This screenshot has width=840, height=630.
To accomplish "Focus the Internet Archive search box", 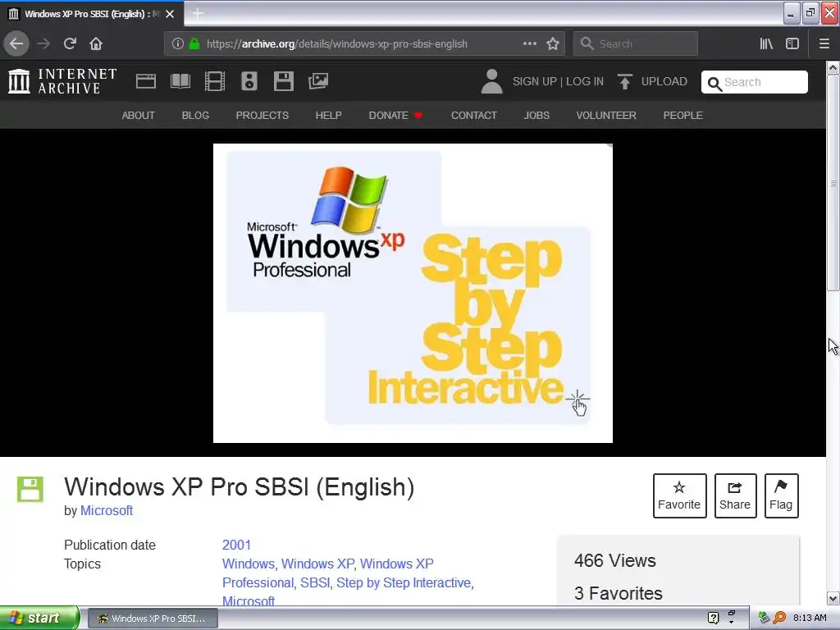I will click(x=755, y=82).
